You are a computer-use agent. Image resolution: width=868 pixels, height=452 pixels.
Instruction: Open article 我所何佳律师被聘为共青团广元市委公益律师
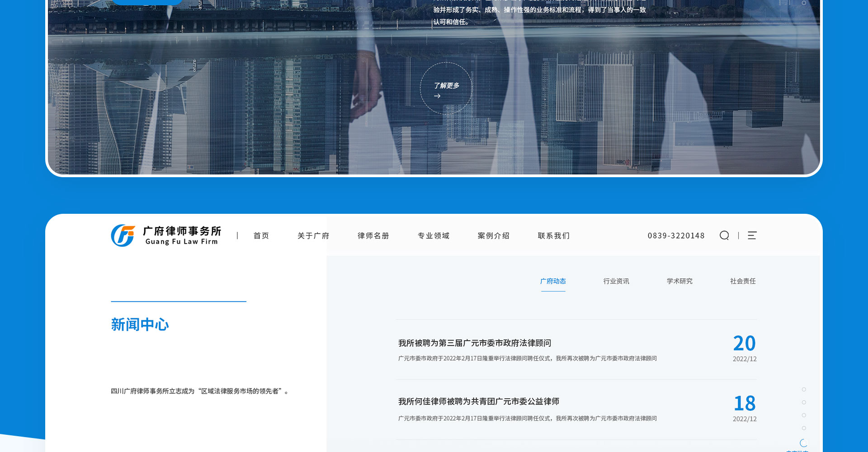478,401
